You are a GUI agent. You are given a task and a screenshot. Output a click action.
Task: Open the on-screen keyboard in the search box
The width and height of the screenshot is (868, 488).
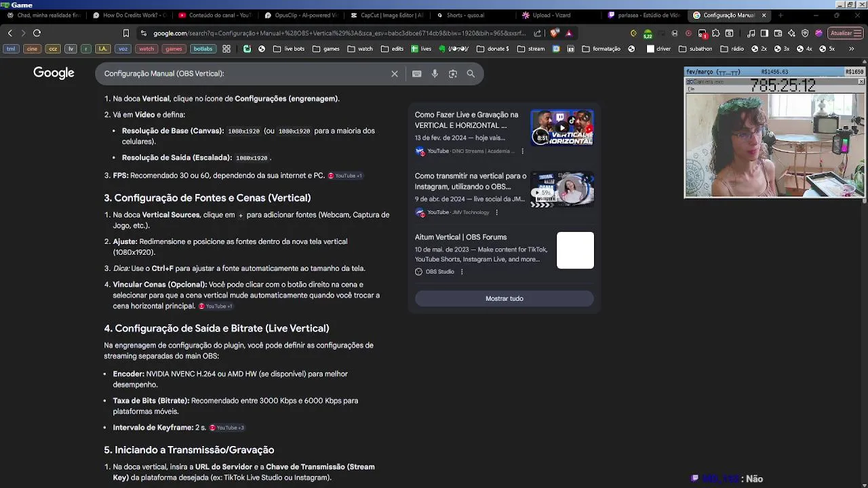(x=416, y=74)
